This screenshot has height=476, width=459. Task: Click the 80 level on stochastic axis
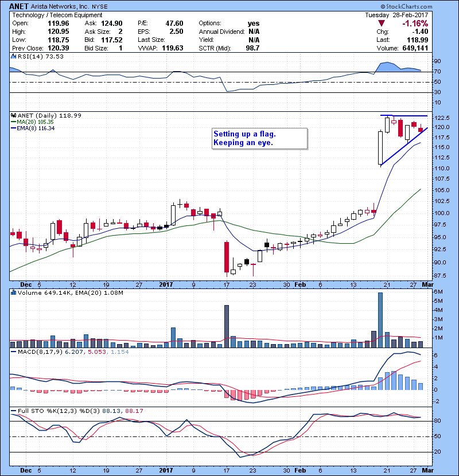coord(438,421)
